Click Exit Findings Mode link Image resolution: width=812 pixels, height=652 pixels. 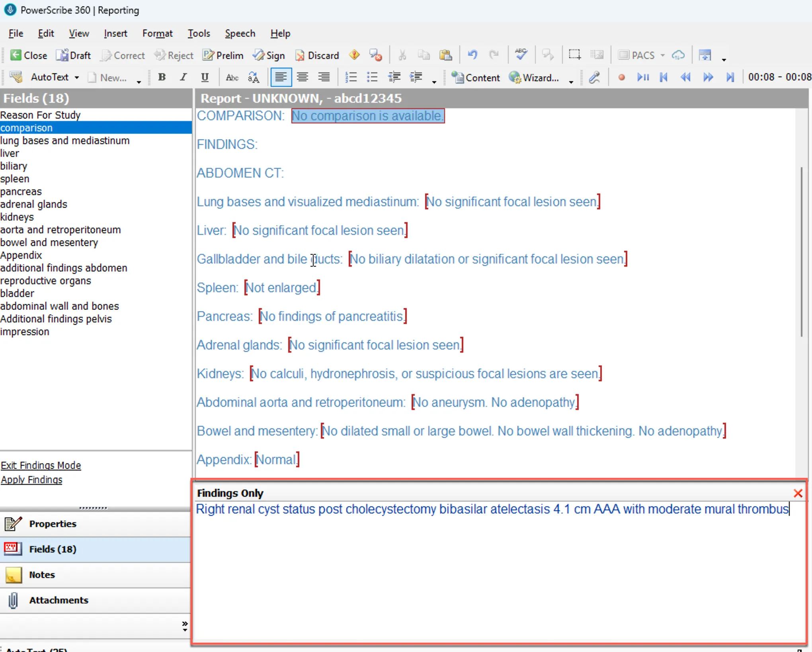(x=41, y=465)
